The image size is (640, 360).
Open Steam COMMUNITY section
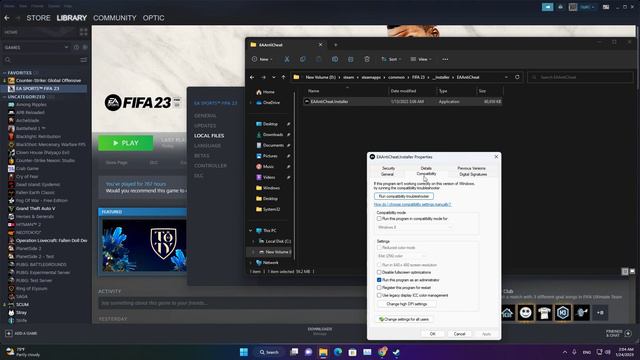(x=115, y=18)
